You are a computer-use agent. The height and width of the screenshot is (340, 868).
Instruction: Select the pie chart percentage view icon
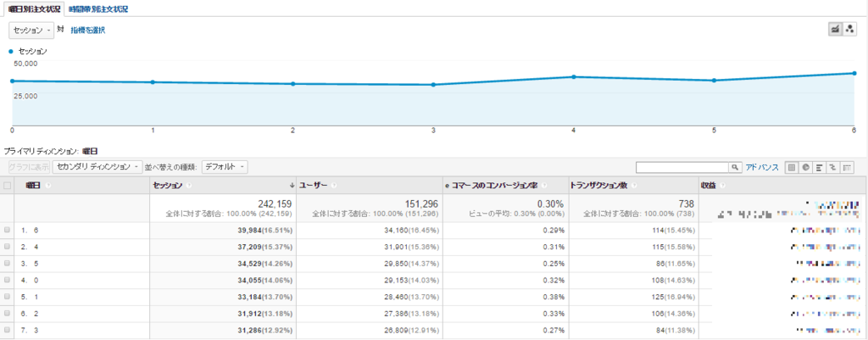(805, 167)
